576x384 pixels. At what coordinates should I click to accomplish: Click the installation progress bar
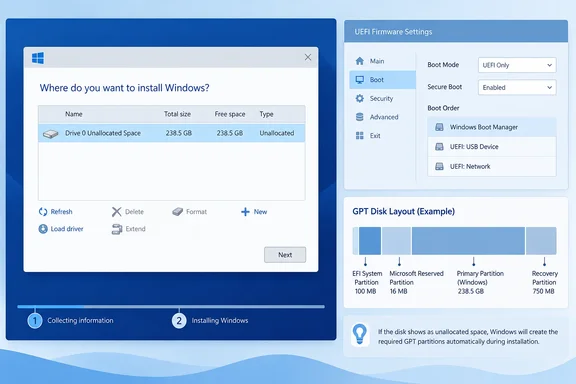pos(171,306)
